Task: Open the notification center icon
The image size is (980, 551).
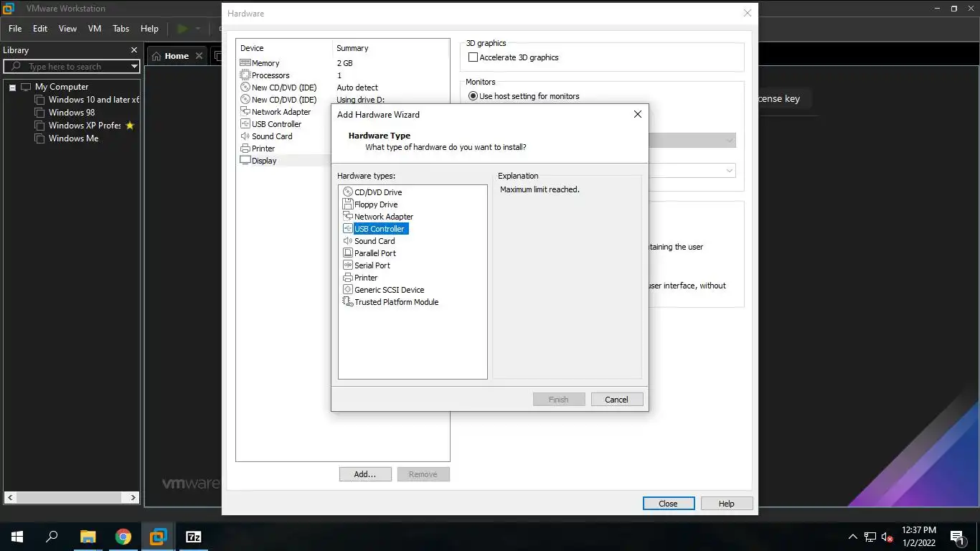Action: coord(956,537)
